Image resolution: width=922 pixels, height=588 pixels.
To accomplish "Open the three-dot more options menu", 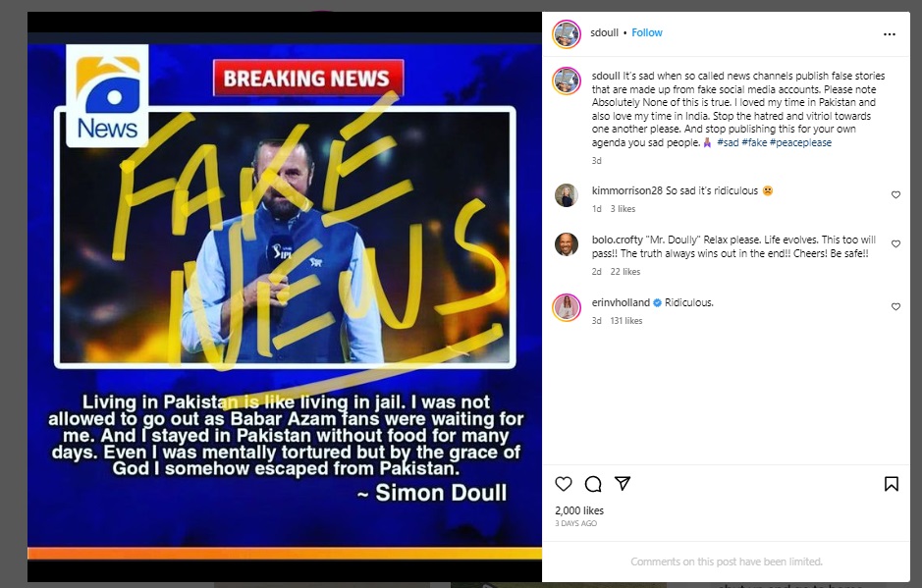I will pyautogui.click(x=889, y=34).
